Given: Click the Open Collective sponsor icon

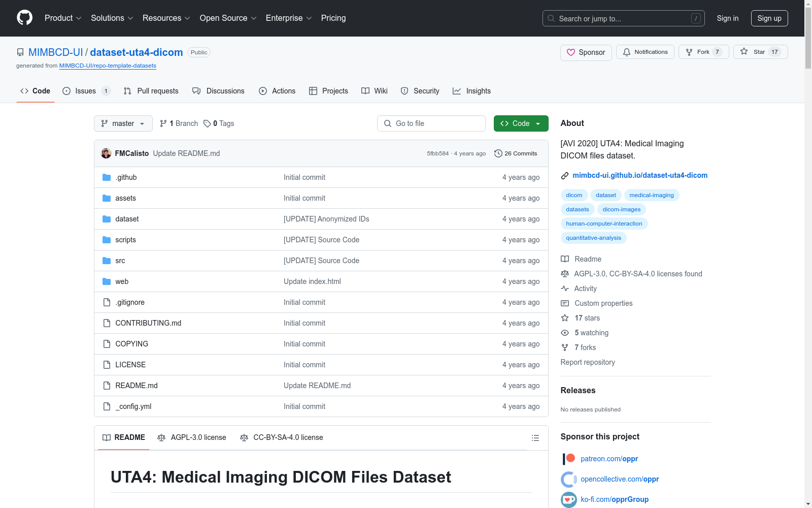Looking at the screenshot, I should [x=568, y=479].
